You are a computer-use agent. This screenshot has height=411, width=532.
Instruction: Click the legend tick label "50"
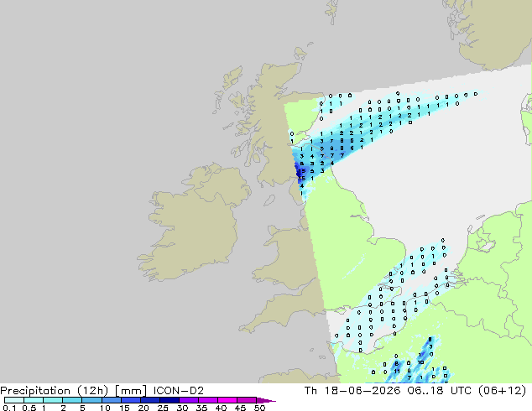[259, 408]
